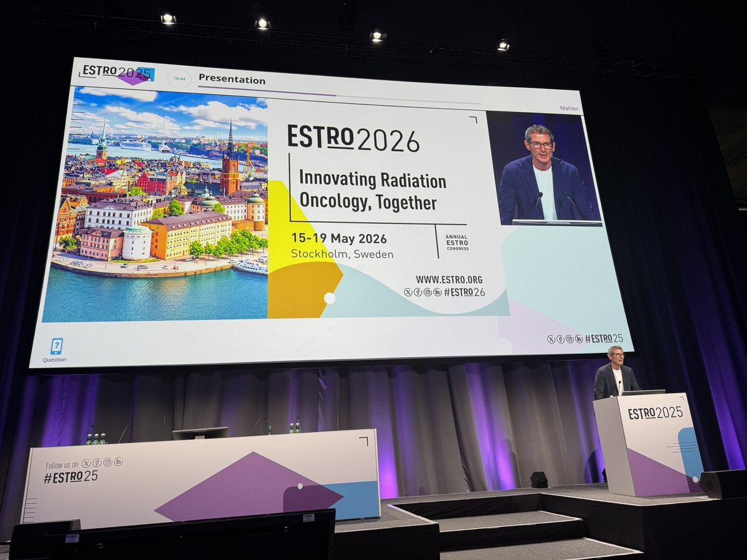Open the LinkedIn icon beside #ESTRO26
747x560 pixels.
[x=438, y=292]
